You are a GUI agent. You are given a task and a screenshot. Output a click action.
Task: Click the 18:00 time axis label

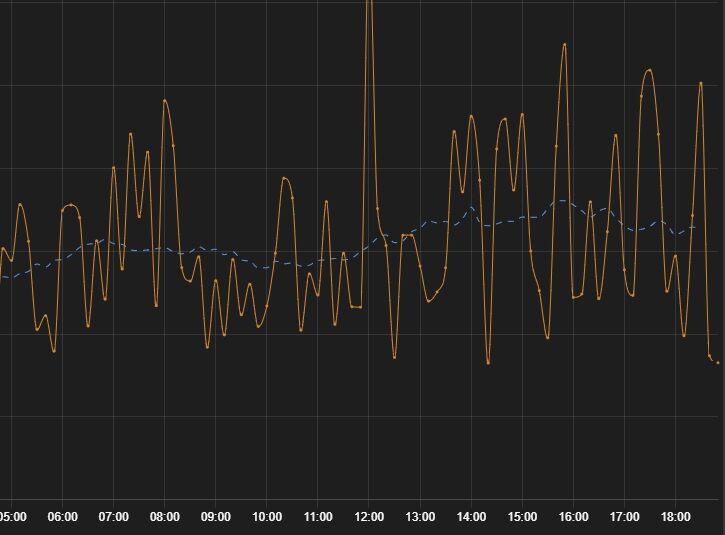click(676, 517)
